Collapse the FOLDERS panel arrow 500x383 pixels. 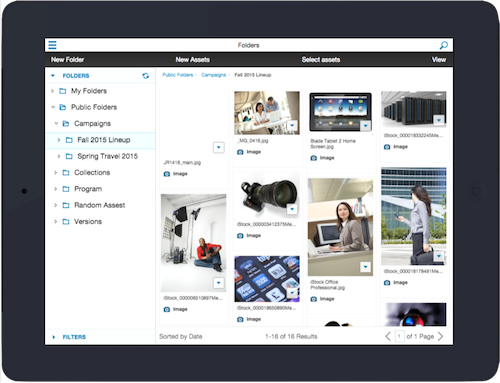53,76
